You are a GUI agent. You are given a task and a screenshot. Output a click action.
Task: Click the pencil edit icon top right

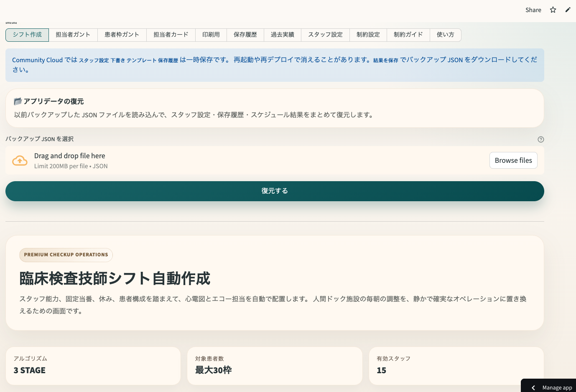click(x=568, y=10)
